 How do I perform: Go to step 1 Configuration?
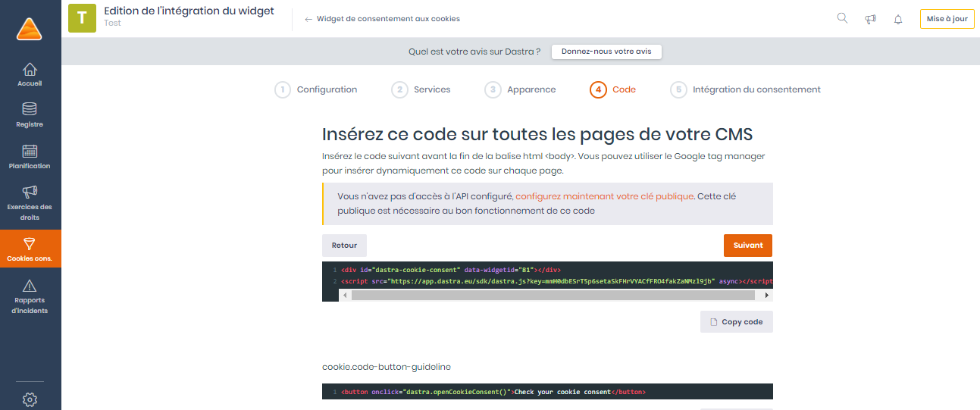tap(316, 89)
